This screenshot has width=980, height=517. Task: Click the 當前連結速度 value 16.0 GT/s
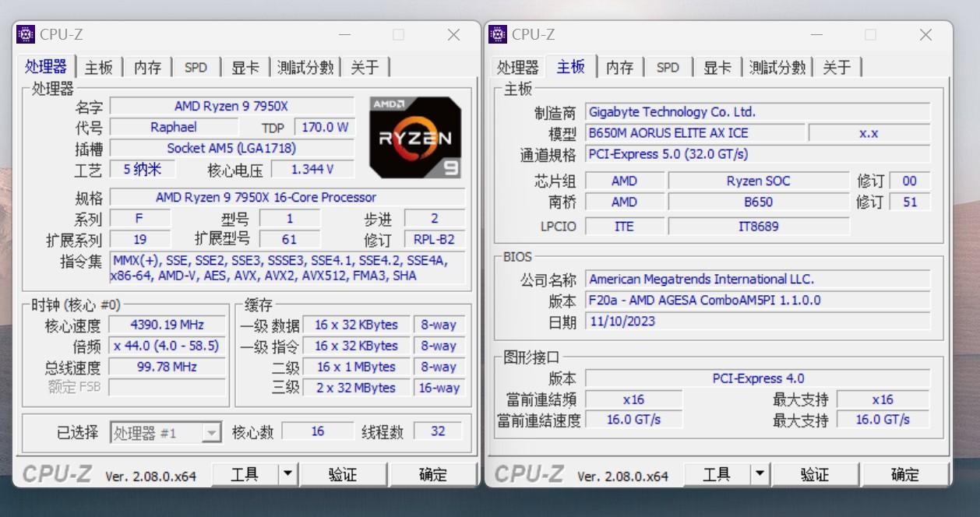click(x=634, y=420)
